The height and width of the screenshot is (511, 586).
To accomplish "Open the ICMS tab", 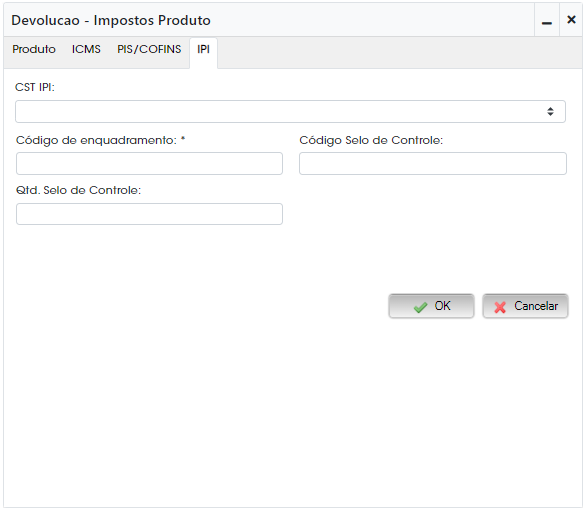I will [86, 49].
